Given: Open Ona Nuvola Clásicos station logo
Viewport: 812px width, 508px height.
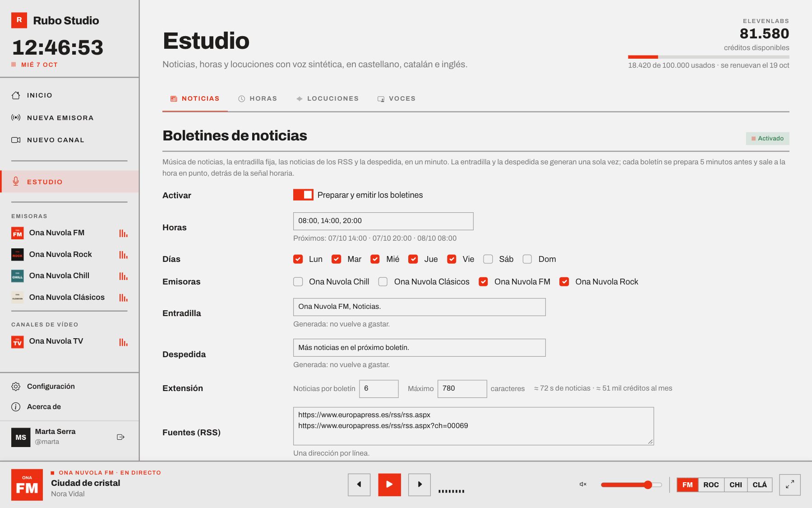Looking at the screenshot, I should (x=17, y=297).
